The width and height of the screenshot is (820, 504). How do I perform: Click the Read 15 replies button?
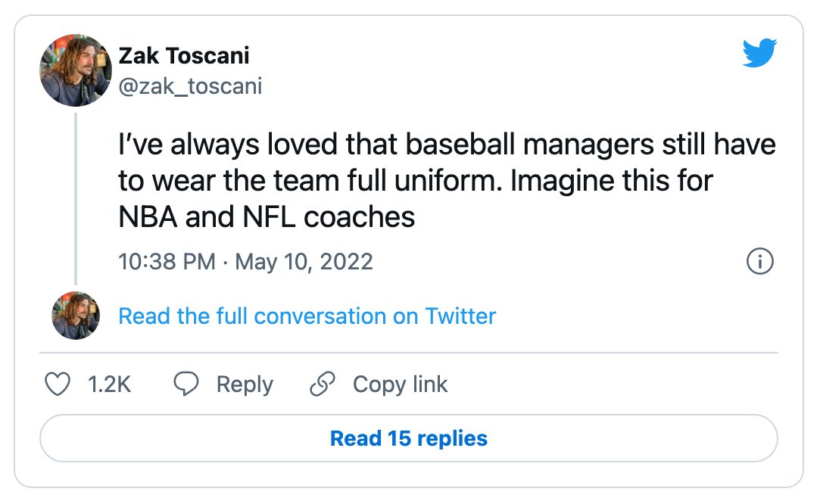coord(408,438)
